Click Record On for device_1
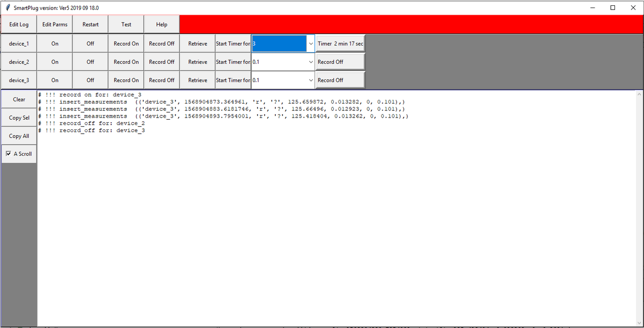644x328 pixels. [x=126, y=44]
